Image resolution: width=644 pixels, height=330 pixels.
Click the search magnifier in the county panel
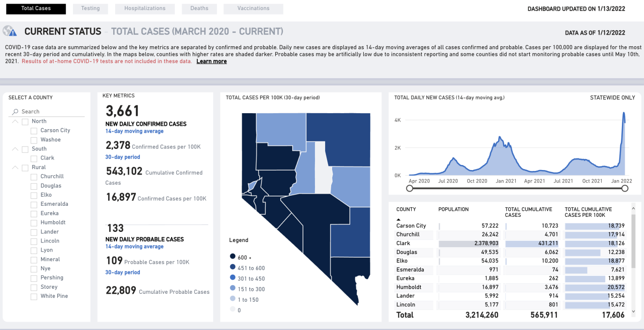tap(14, 111)
